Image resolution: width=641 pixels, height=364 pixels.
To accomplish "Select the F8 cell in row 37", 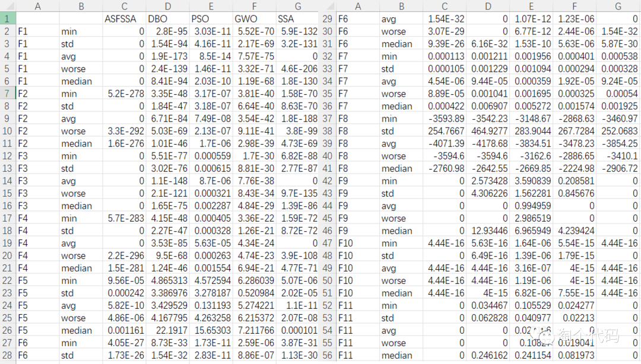I will click(x=358, y=119).
